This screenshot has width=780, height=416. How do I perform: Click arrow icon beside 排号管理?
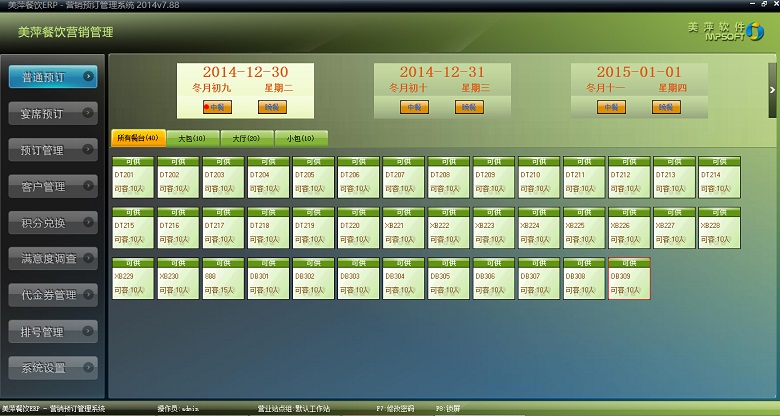[89, 331]
